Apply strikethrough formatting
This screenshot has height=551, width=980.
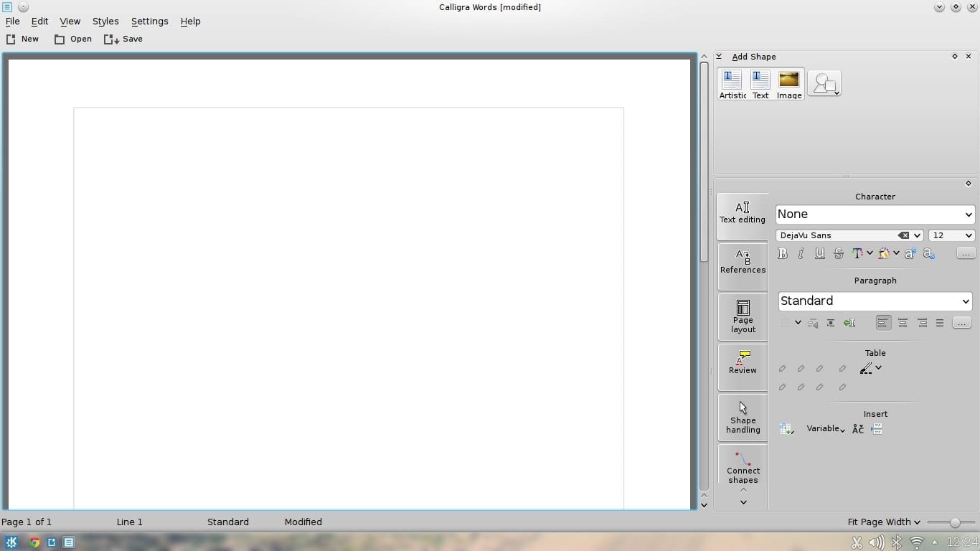tap(838, 253)
